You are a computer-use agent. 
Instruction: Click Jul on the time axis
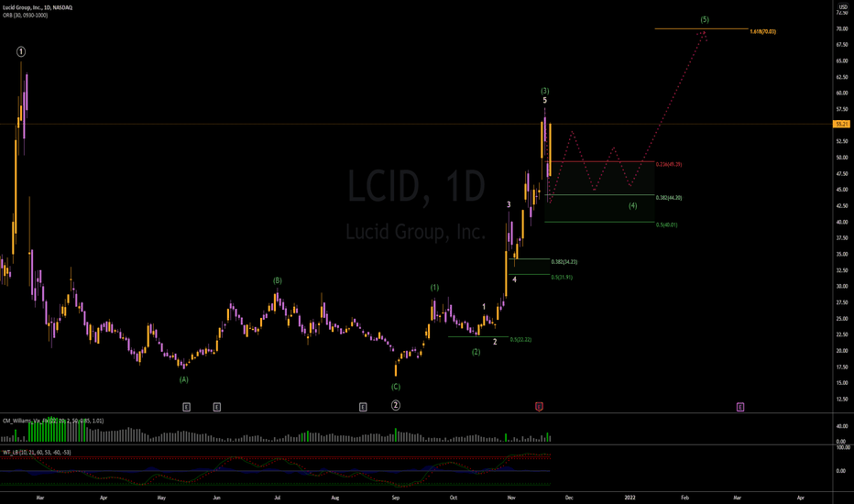[278, 498]
